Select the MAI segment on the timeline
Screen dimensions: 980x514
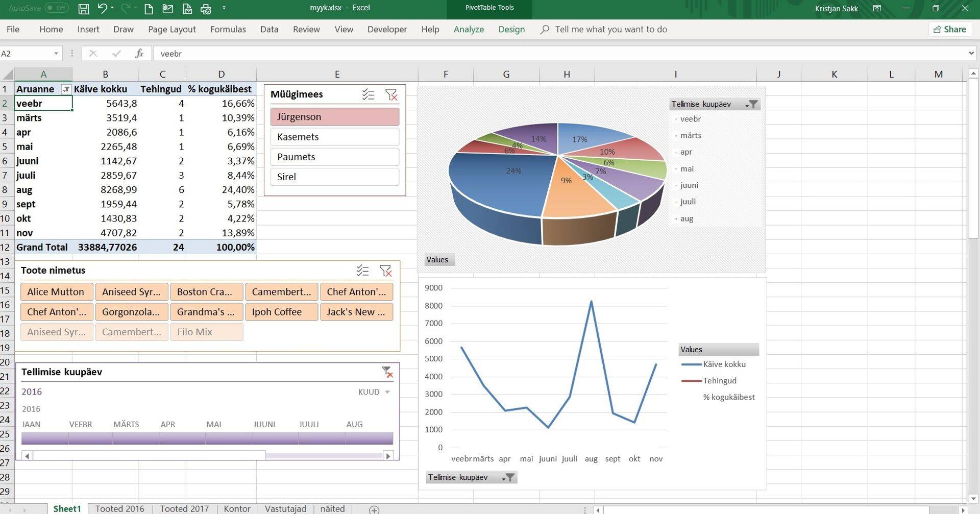[x=228, y=438]
